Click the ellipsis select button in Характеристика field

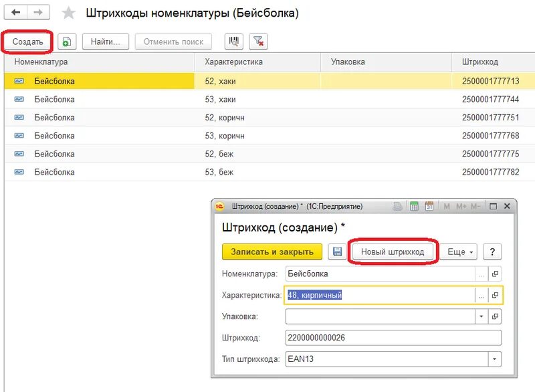point(481,295)
